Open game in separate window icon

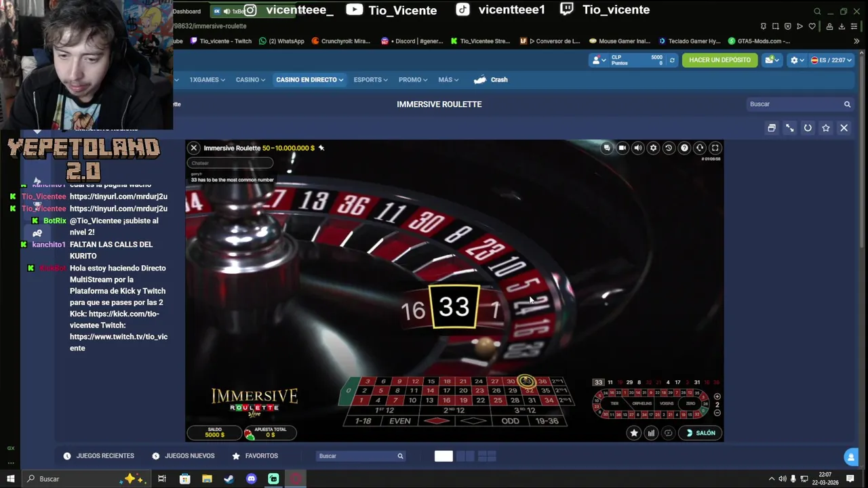[772, 128]
